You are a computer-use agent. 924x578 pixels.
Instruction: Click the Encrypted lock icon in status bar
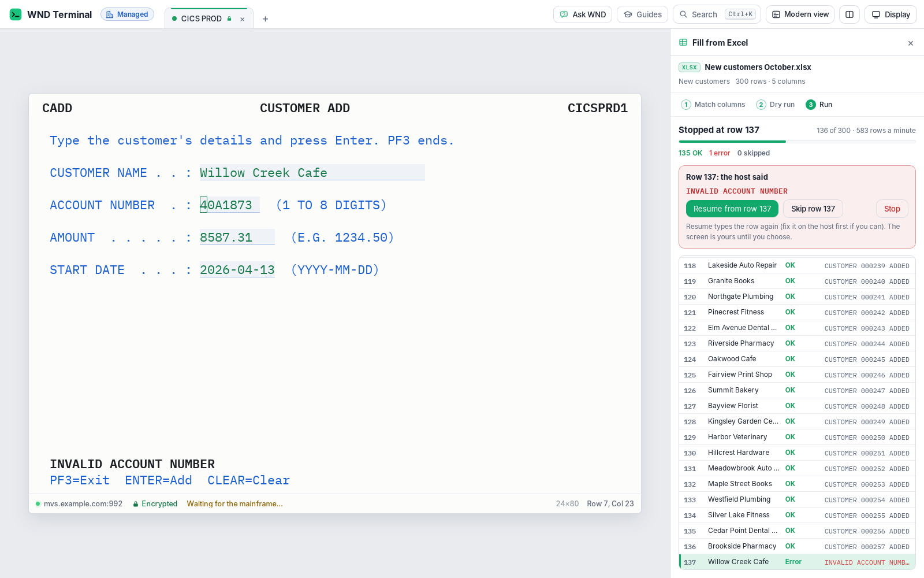coord(136,504)
